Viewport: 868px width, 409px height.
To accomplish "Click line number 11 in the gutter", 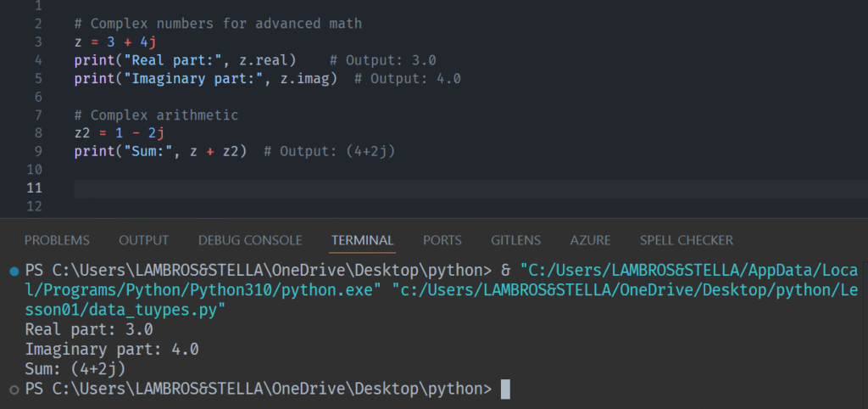I will tap(34, 188).
